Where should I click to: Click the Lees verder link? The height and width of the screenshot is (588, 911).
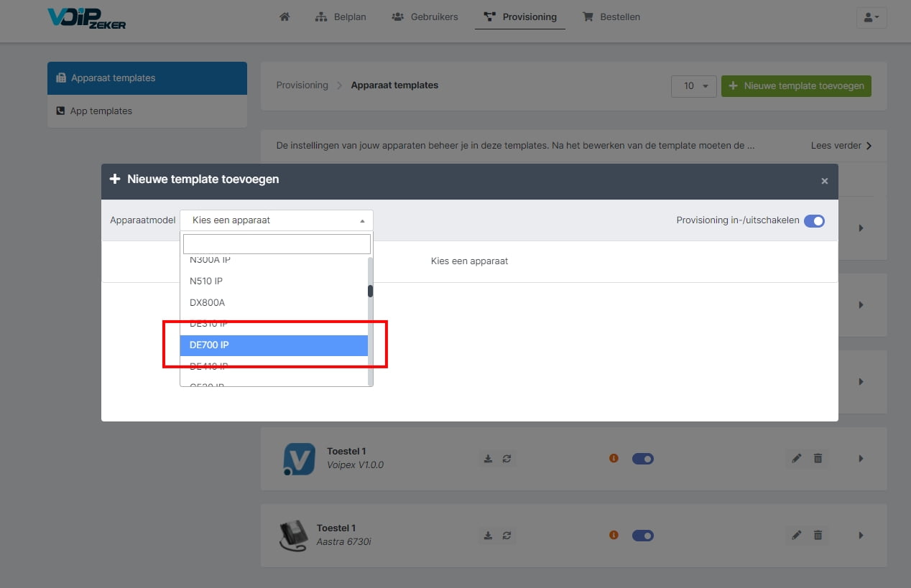841,146
